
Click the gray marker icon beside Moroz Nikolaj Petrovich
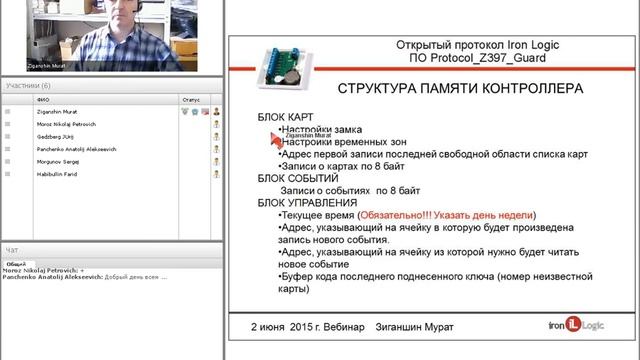coord(7,124)
